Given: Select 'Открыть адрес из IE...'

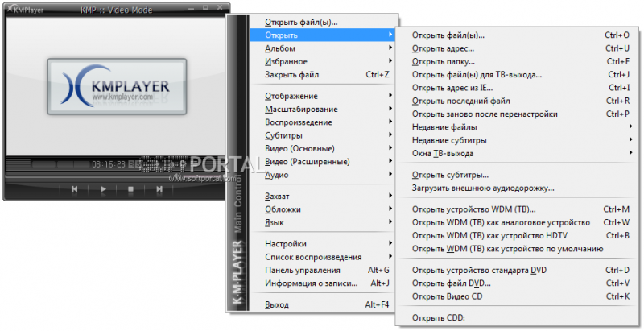Looking at the screenshot, I should (518, 88).
